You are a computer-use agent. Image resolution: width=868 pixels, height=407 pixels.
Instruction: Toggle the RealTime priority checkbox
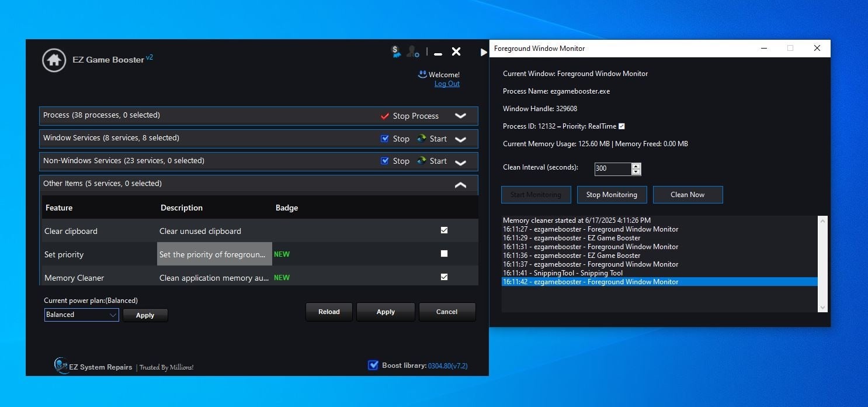622,126
